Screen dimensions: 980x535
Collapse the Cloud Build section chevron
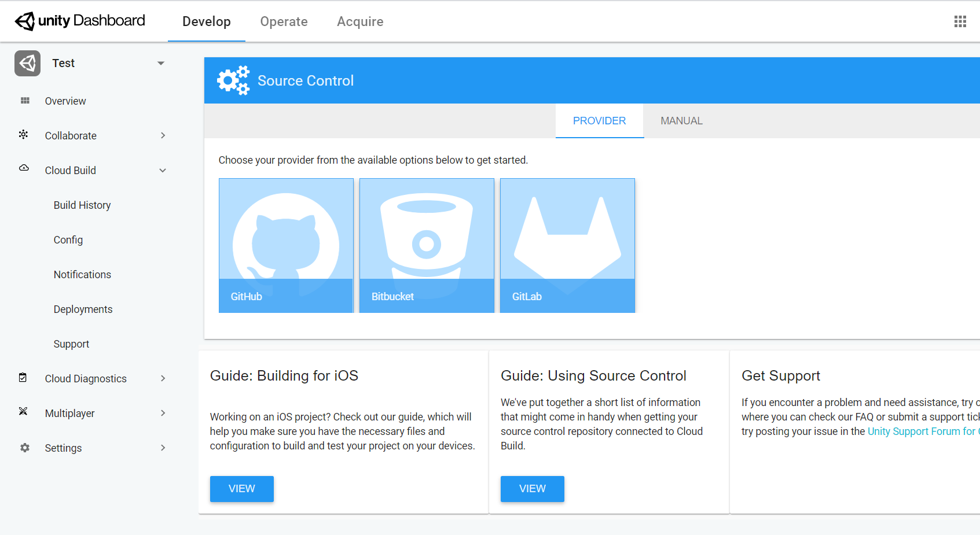[x=163, y=171]
